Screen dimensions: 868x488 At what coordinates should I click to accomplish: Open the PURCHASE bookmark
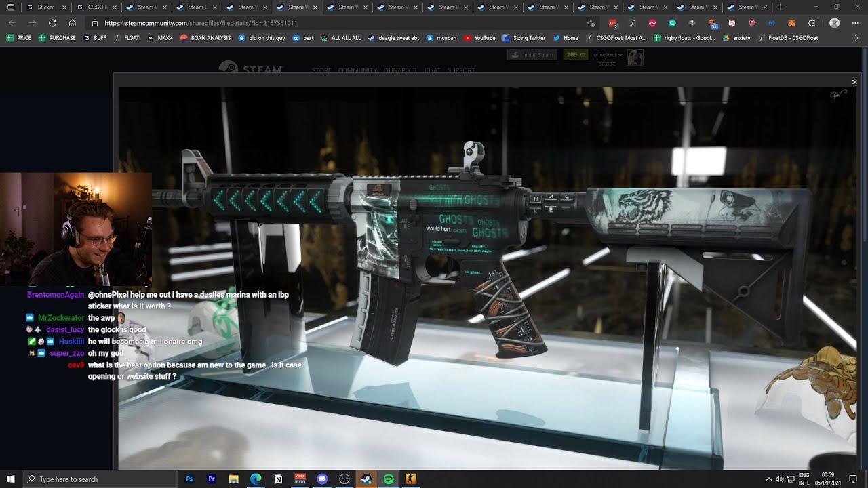pos(57,38)
